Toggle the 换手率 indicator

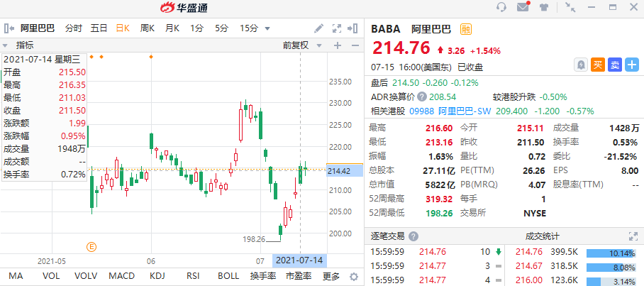(x=263, y=276)
